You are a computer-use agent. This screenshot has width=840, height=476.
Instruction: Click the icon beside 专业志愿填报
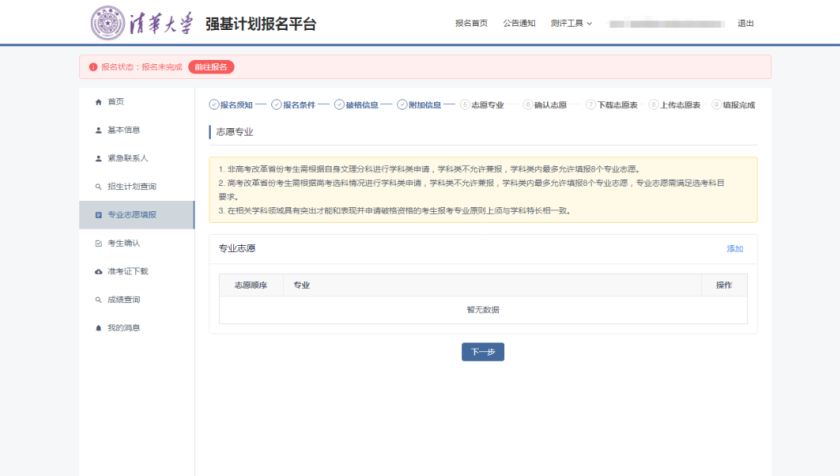[x=99, y=215]
